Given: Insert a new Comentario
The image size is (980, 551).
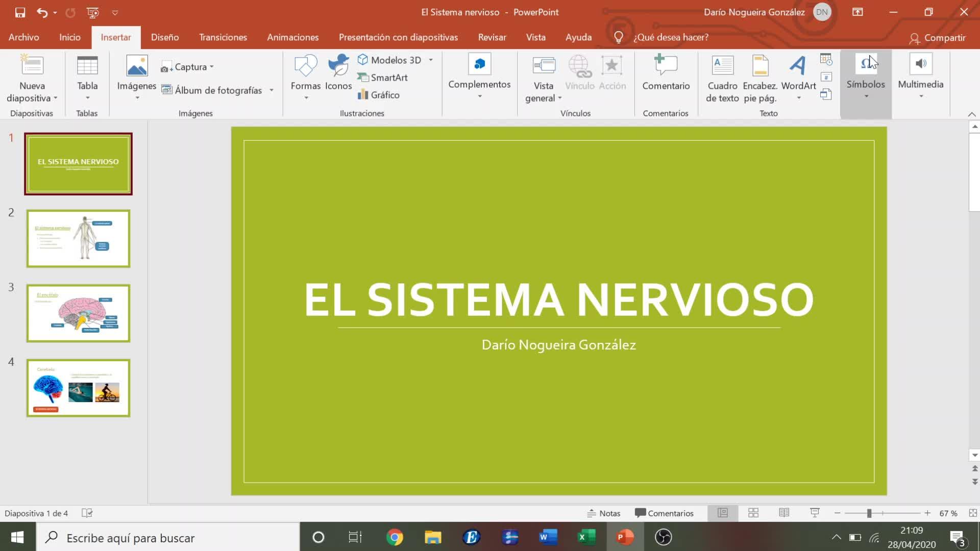Looking at the screenshot, I should pos(666,73).
